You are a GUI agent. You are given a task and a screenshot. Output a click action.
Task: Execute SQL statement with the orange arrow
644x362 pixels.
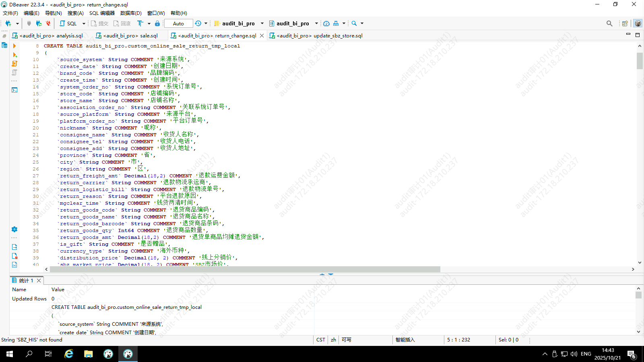(14, 46)
